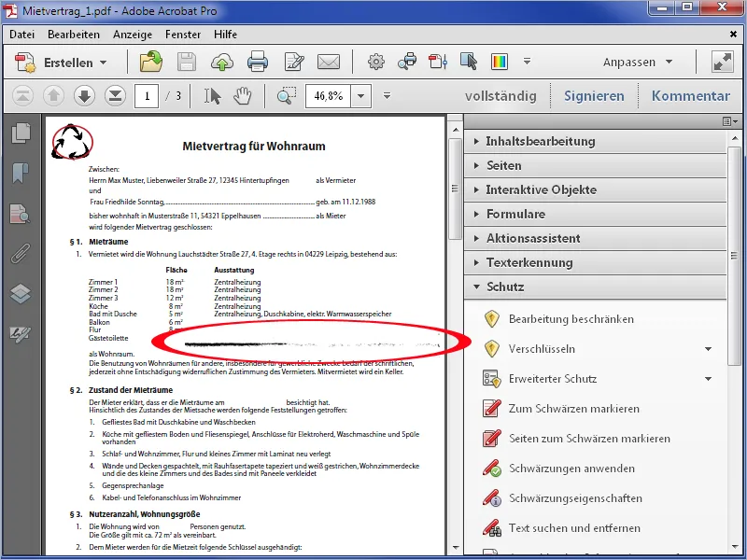Open the zoom level dropdown arrow
Viewport: 747px width, 560px height.
pyautogui.click(x=360, y=96)
